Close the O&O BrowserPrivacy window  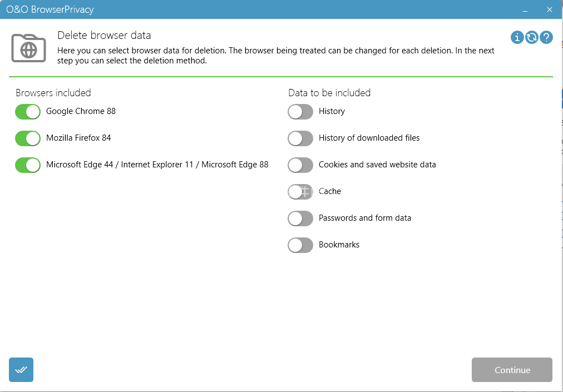[549, 9]
